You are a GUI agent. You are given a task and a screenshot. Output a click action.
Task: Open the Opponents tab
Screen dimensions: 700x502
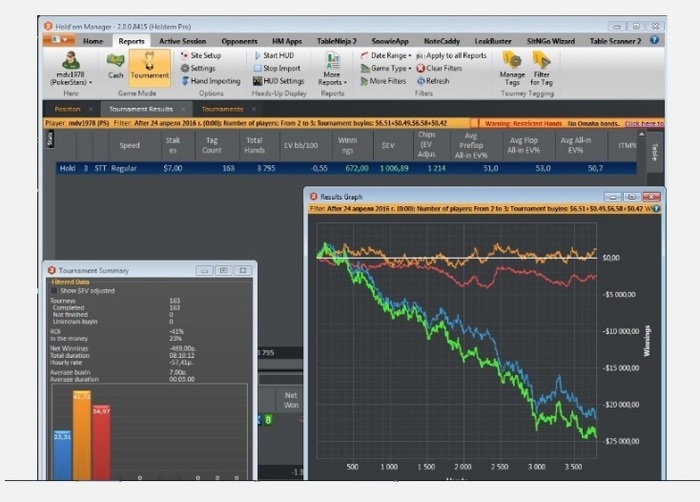(239, 41)
